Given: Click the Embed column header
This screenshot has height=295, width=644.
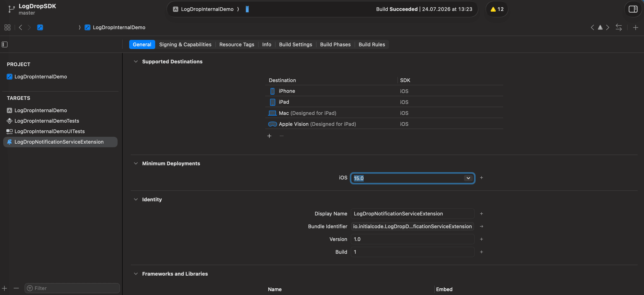Looking at the screenshot, I should point(444,289).
